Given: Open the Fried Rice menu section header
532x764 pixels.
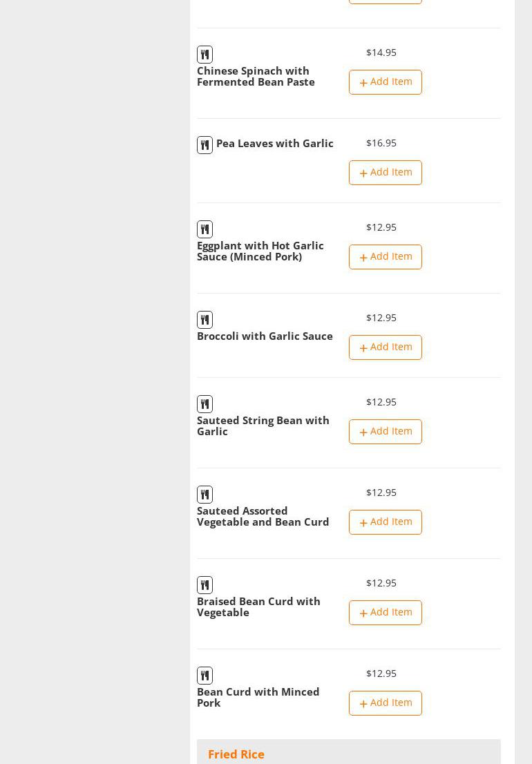Looking at the screenshot, I should [236, 754].
